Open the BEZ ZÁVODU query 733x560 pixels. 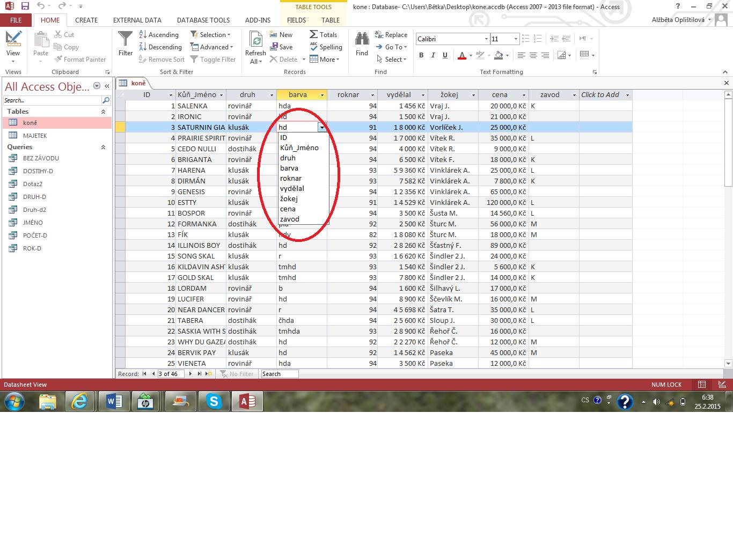click(x=57, y=158)
